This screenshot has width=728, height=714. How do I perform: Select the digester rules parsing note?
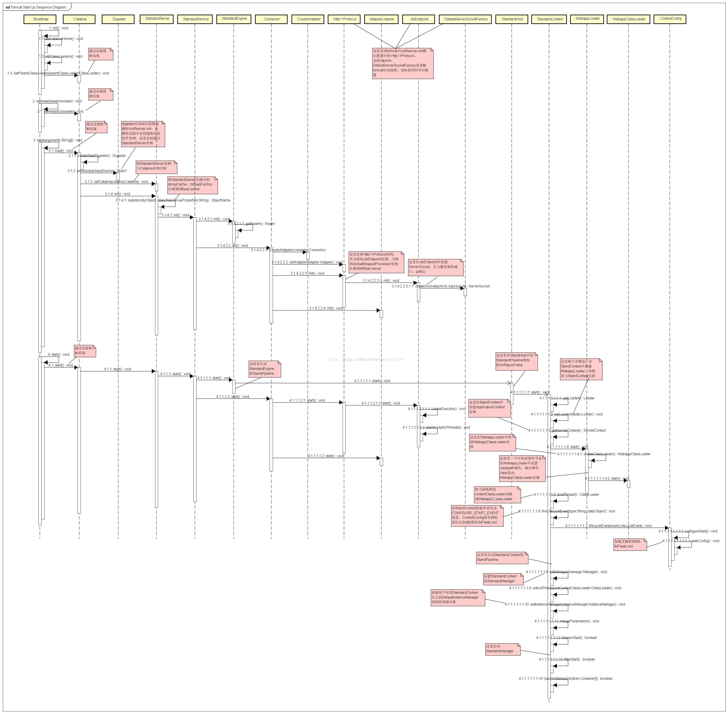tap(143, 134)
